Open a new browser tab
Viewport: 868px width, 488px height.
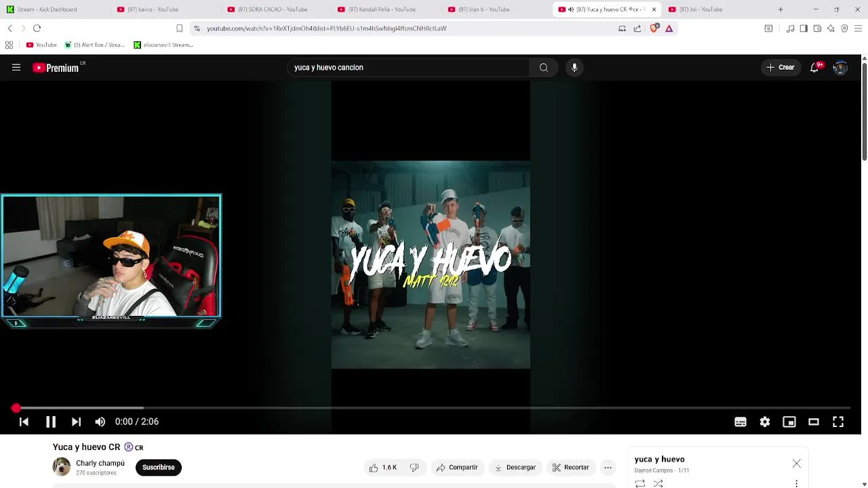click(x=781, y=9)
